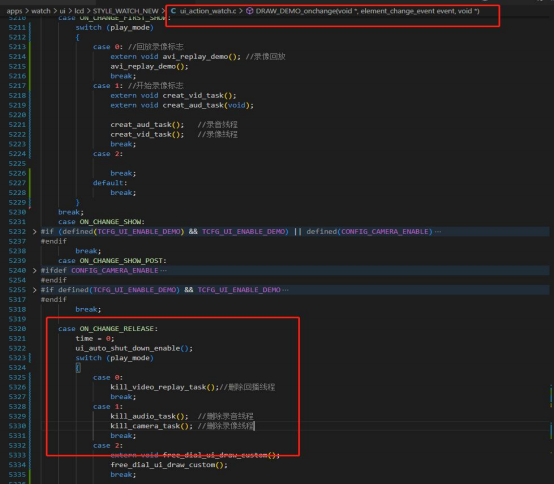Click '#endif' on line 5237

pos(54,241)
